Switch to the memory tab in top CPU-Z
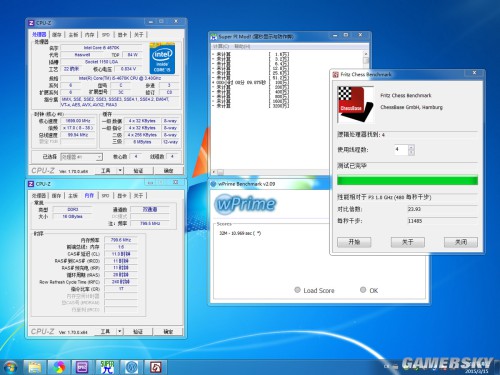500x375 pixels. (89, 35)
